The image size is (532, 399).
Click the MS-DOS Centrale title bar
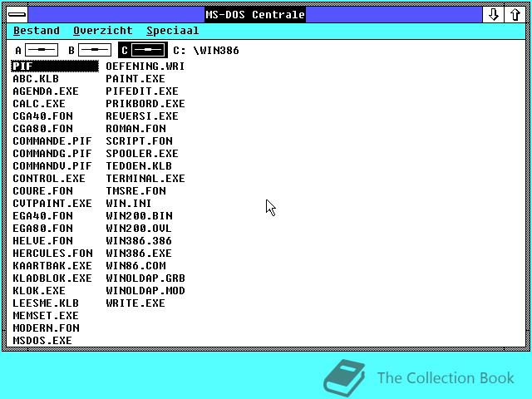pos(255,15)
